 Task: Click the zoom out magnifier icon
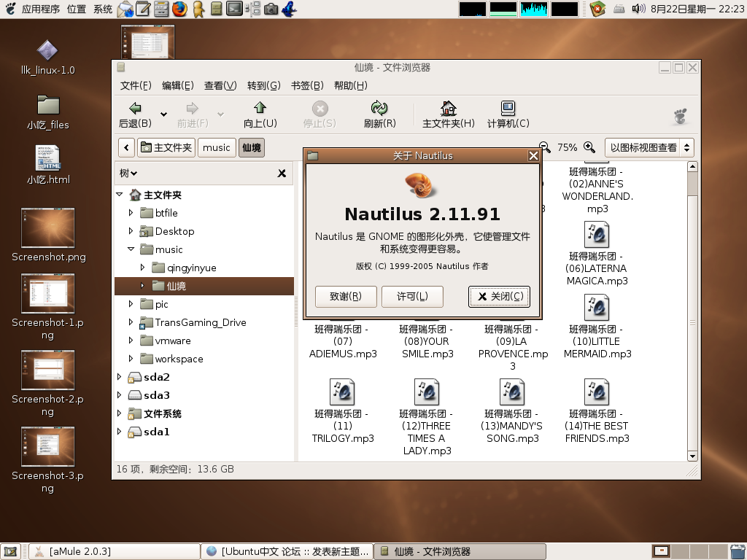click(x=544, y=147)
